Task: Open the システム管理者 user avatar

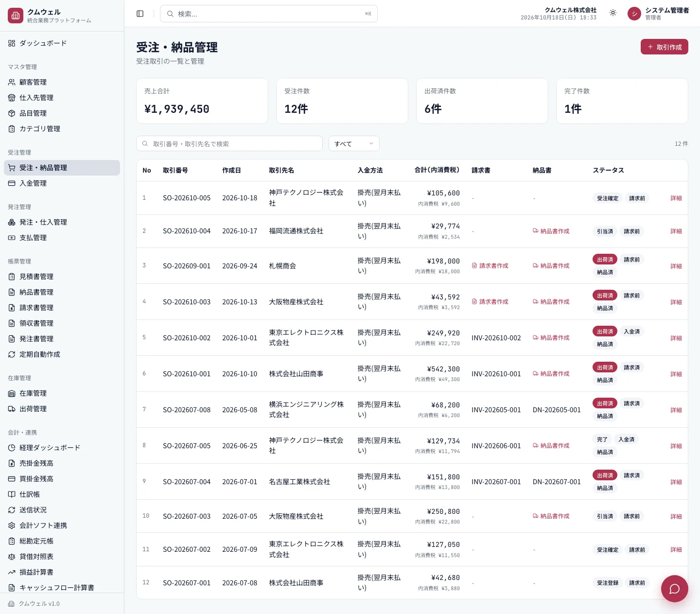Action: click(x=634, y=14)
